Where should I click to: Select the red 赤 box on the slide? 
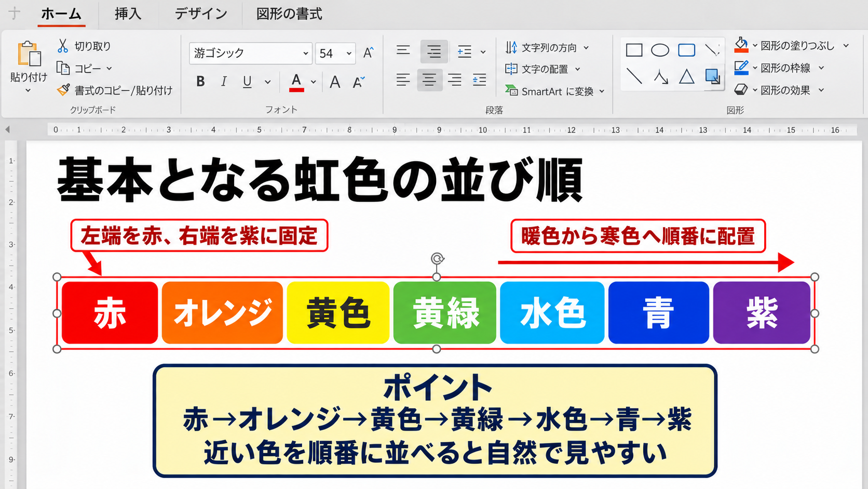coord(110,313)
